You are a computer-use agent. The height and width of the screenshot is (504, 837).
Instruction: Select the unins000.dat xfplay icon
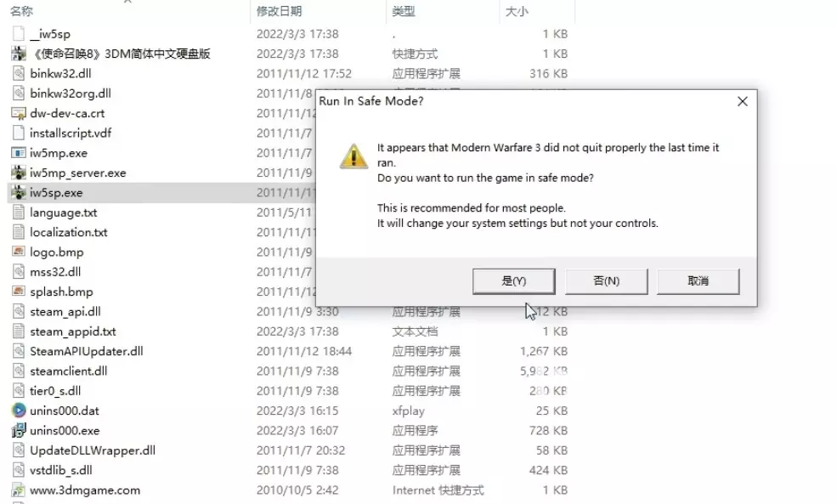pos(19,411)
